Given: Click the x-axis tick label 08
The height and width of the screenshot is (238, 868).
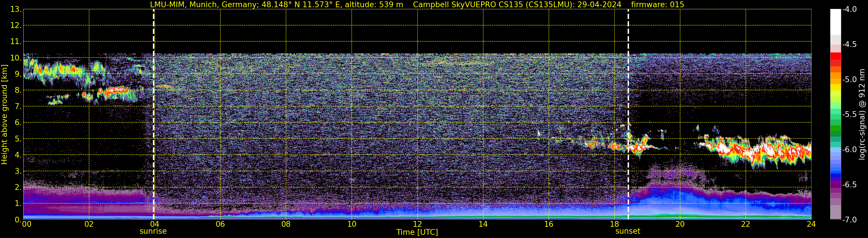Looking at the screenshot, I should point(286,224).
